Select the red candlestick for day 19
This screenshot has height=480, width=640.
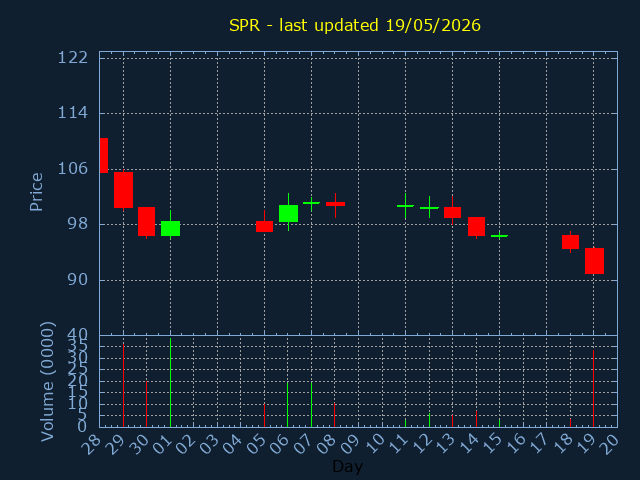[x=594, y=261]
